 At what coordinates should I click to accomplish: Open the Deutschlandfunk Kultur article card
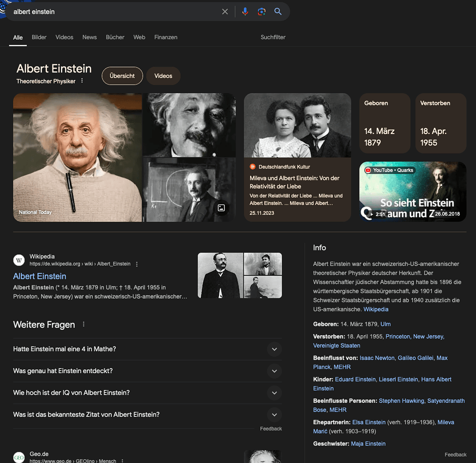click(x=297, y=157)
